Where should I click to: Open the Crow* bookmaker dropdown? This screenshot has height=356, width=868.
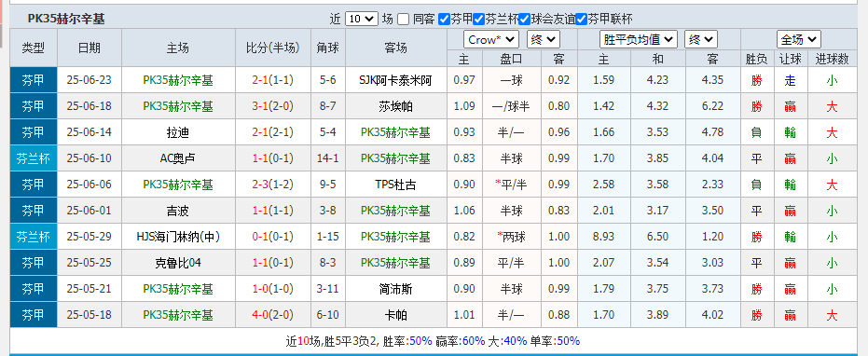[x=491, y=39]
